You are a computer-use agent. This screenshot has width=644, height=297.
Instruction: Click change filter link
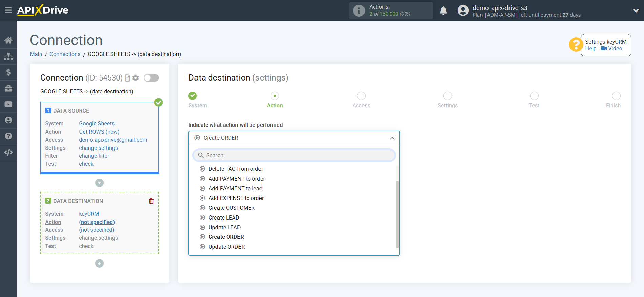(x=94, y=156)
